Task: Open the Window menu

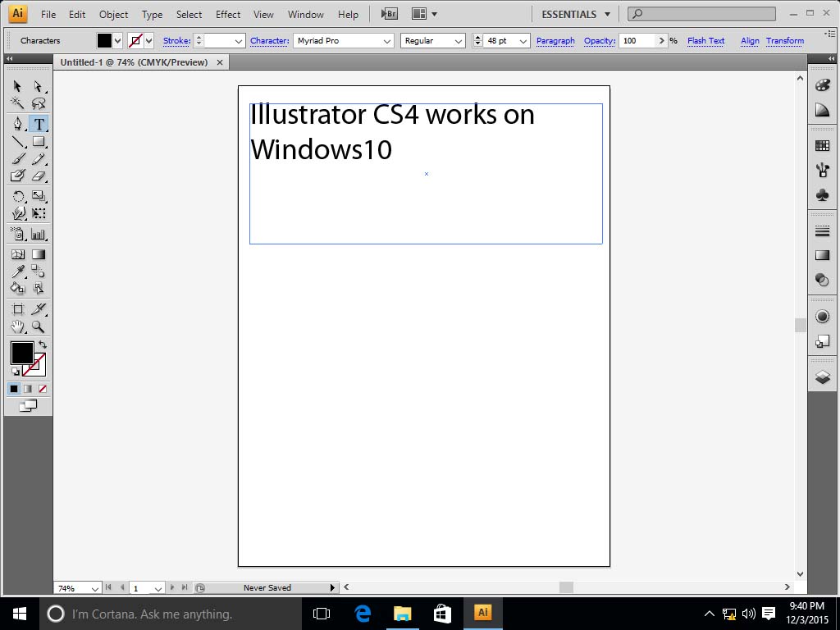Action: [x=306, y=15]
